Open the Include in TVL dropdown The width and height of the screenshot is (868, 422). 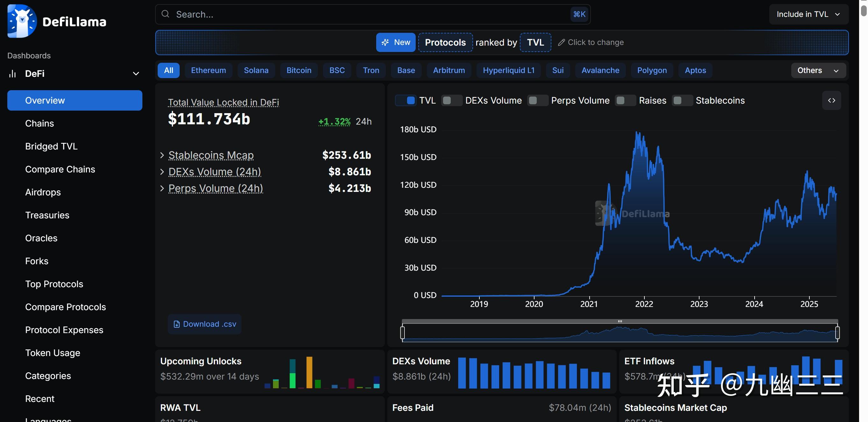(x=808, y=14)
